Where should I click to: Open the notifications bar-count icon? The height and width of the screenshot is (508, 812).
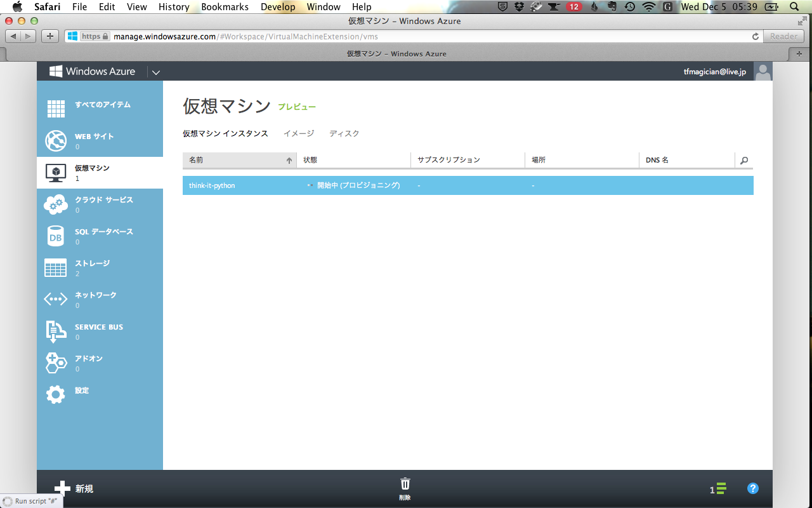coord(718,489)
